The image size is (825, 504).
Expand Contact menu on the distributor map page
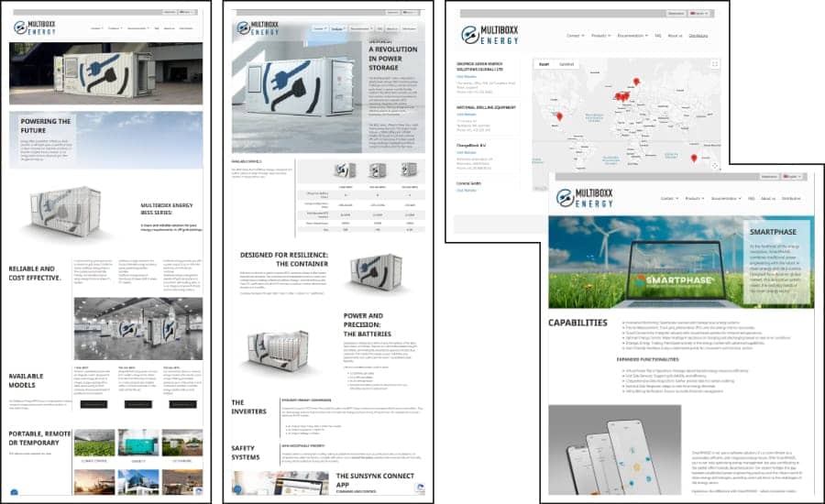point(575,36)
